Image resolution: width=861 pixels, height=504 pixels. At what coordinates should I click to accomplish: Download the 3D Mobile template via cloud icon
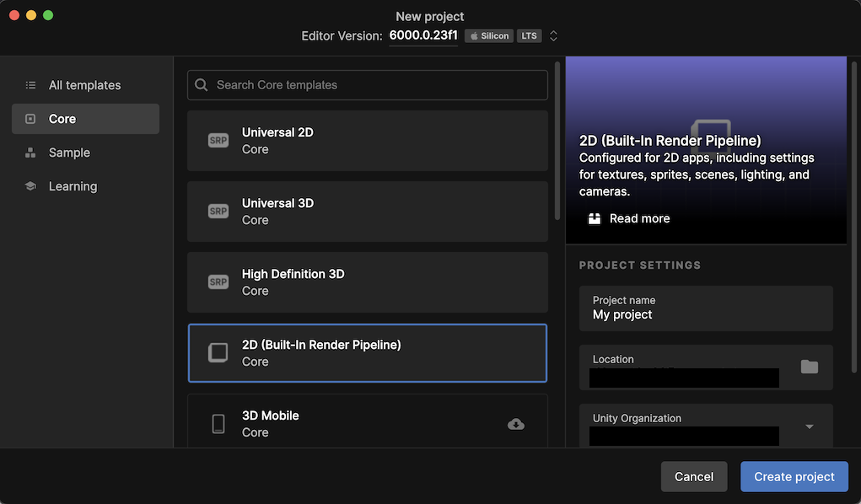click(x=515, y=424)
